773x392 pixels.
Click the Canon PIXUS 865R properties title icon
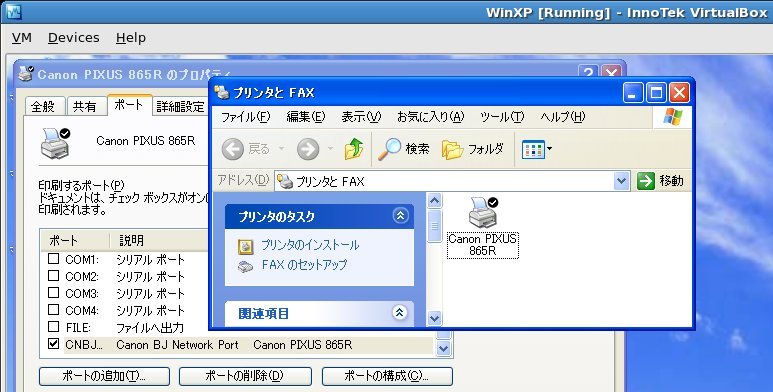26,74
